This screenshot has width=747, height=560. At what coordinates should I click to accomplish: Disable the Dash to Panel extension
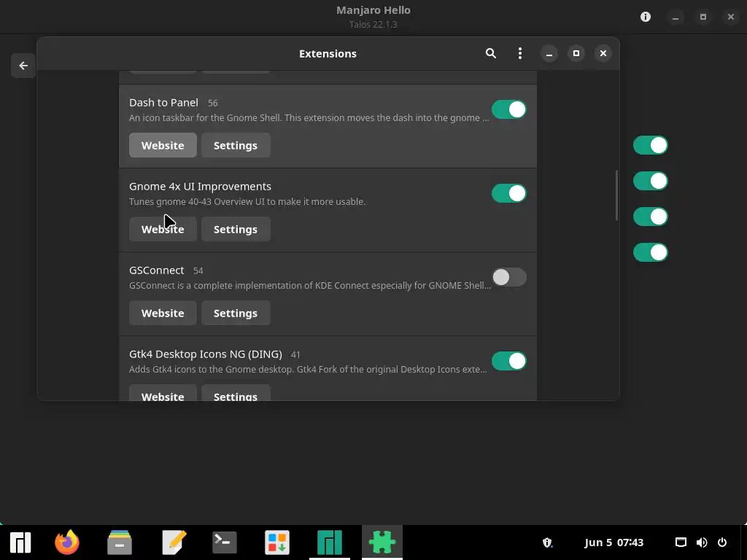(x=508, y=109)
